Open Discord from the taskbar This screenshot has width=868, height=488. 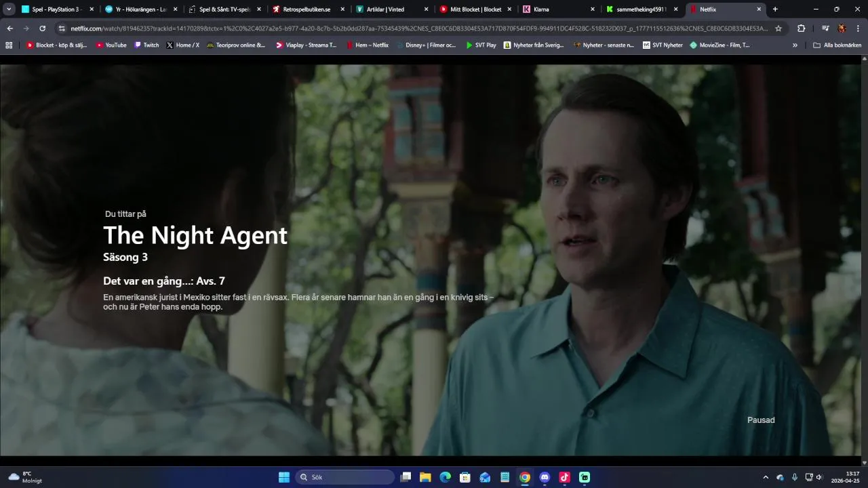click(x=545, y=477)
